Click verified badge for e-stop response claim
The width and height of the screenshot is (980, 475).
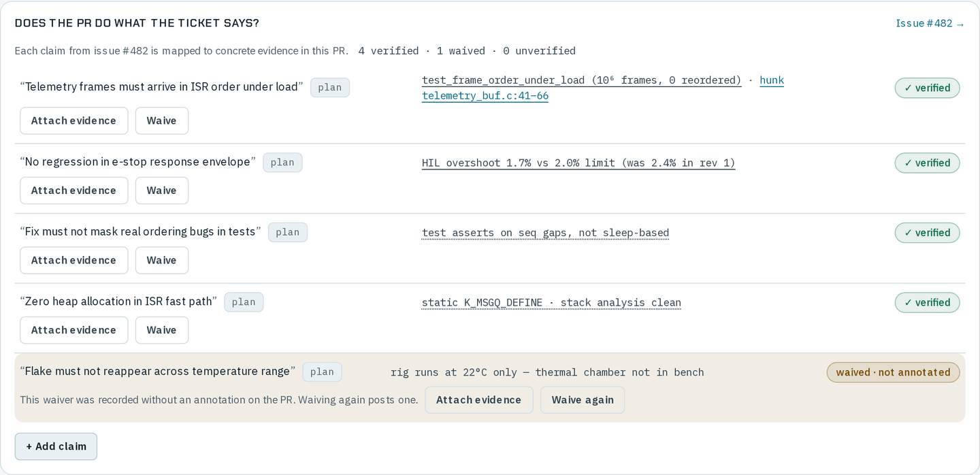(927, 163)
